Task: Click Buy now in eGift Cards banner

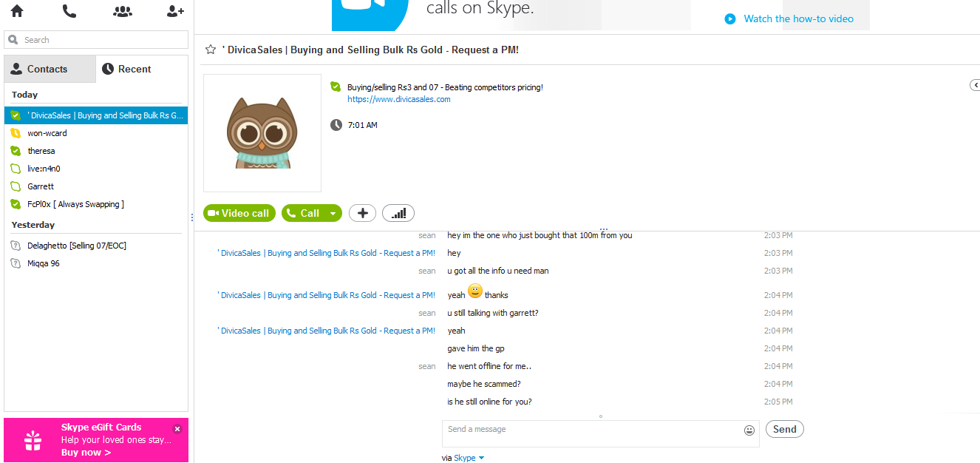Action: [86, 453]
